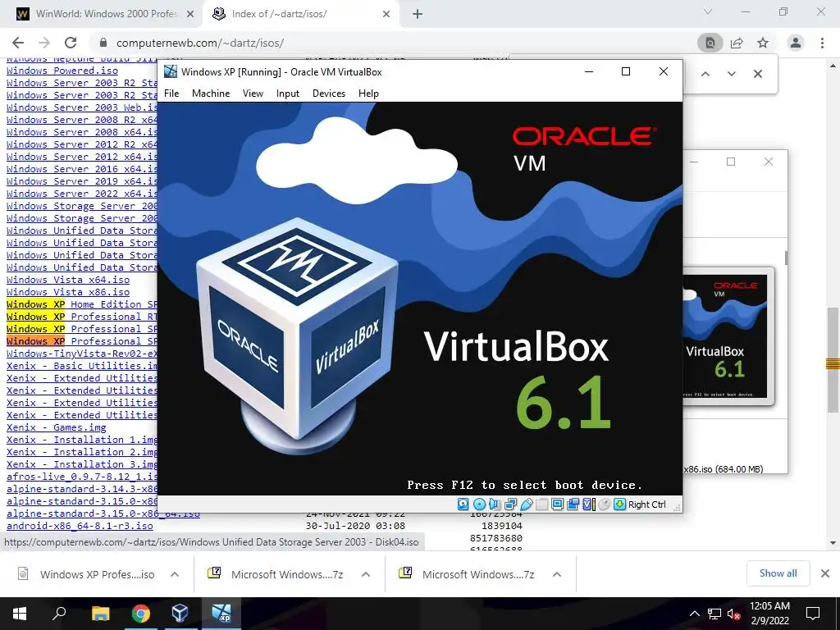Click the hard disk activity icon in VM status bar
Image resolution: width=840 pixels, height=630 pixels.
[463, 504]
